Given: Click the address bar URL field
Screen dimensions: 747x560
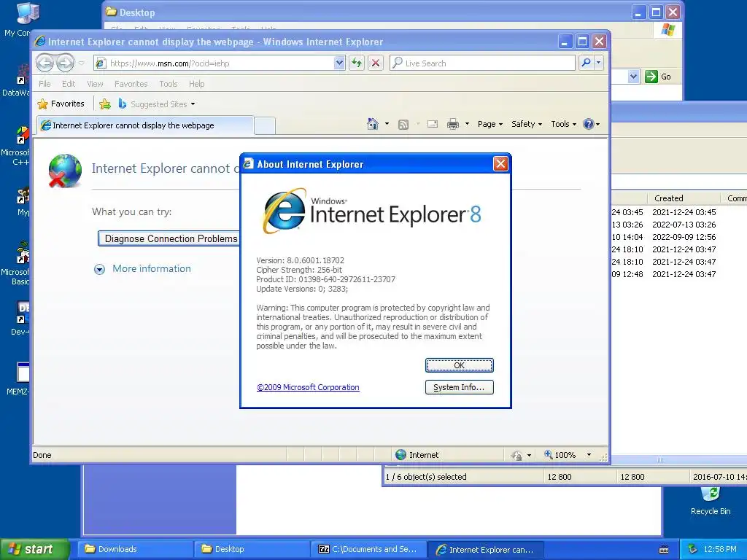Looking at the screenshot, I should (220, 63).
